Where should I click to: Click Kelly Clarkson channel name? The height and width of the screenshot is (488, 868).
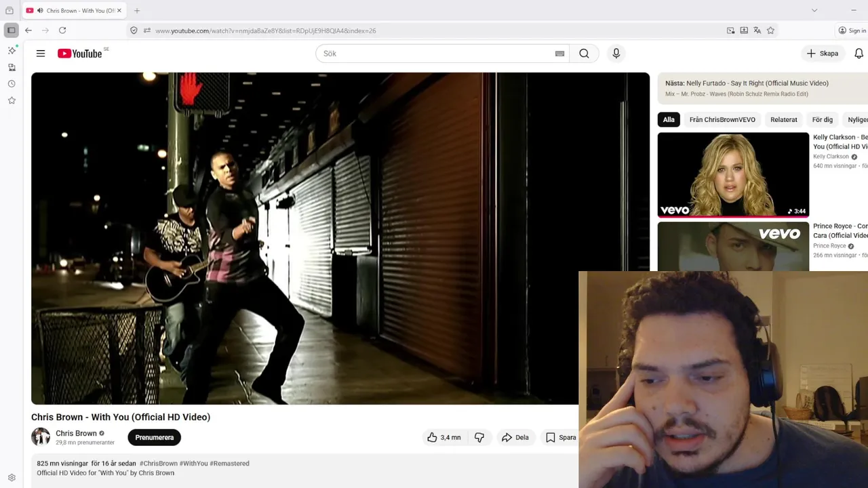(x=831, y=157)
